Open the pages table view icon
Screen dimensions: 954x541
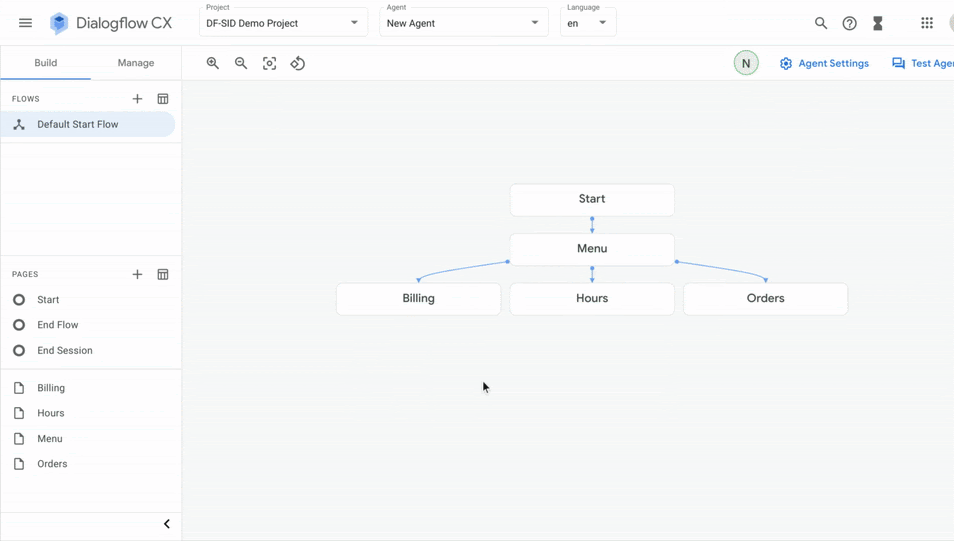[162, 274]
